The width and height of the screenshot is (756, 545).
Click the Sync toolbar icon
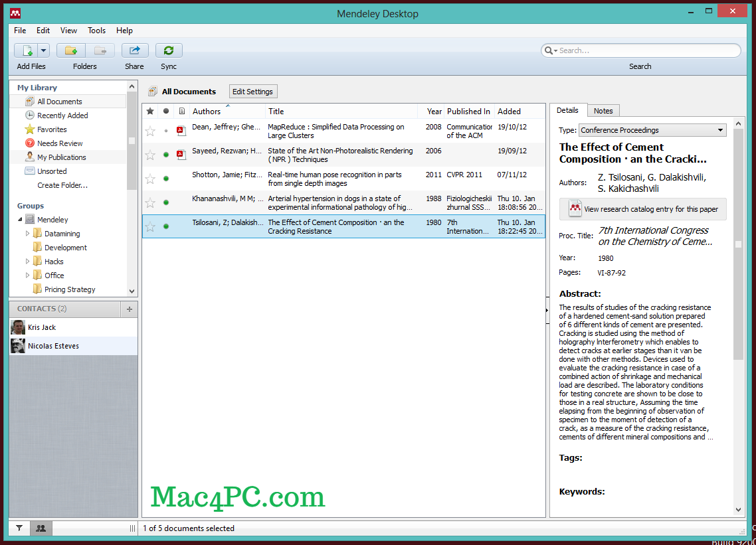[x=168, y=50]
